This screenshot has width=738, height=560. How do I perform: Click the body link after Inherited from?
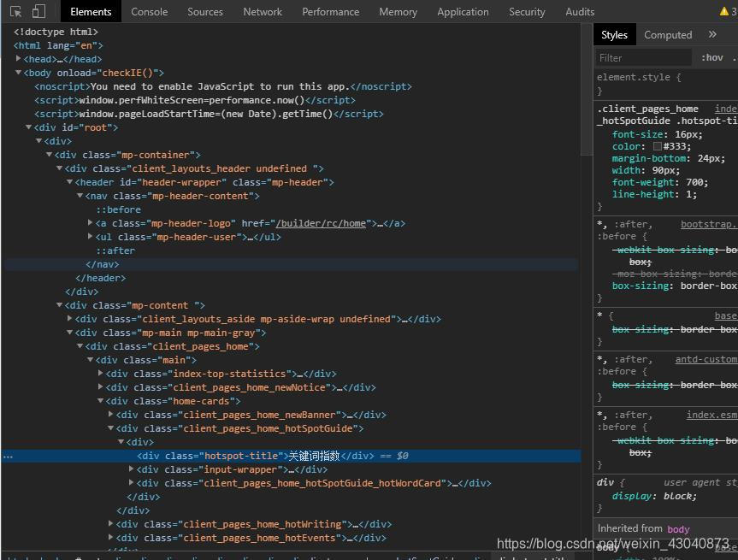[x=678, y=529]
